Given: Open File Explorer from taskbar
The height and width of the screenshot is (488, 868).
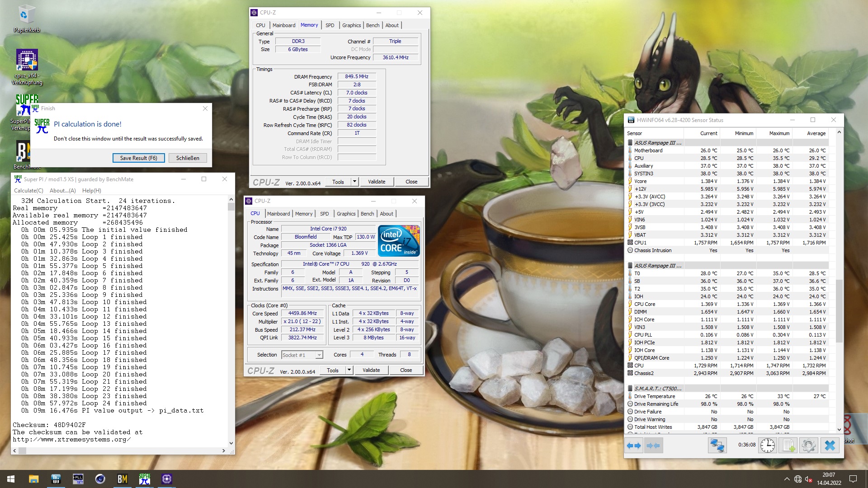Looking at the screenshot, I should [x=33, y=479].
